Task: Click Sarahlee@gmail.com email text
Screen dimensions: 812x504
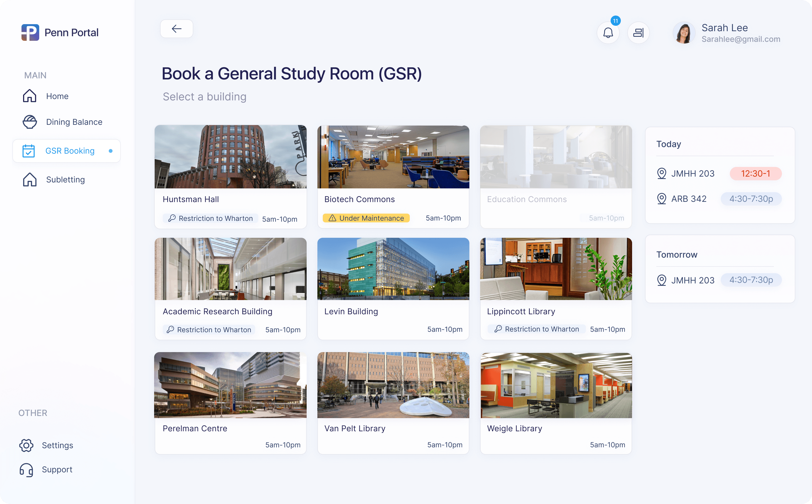Action: coord(741,39)
